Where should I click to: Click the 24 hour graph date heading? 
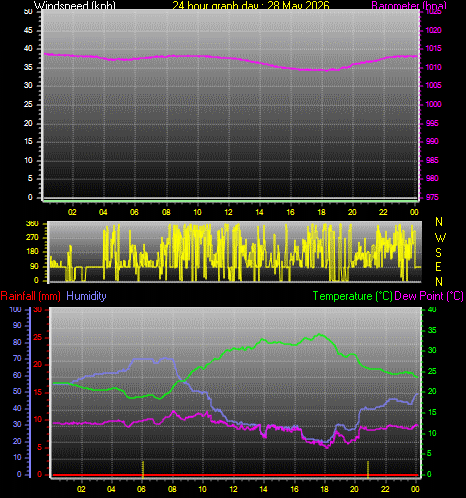coord(251,5)
